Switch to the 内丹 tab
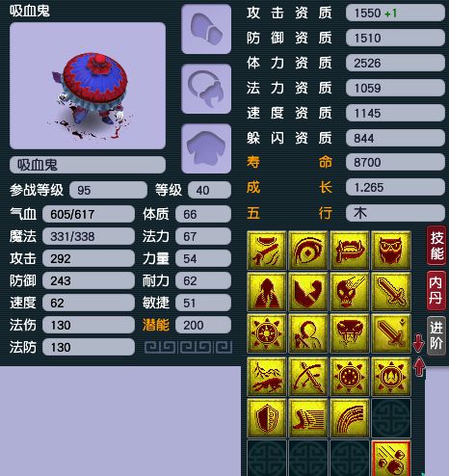 (436, 291)
